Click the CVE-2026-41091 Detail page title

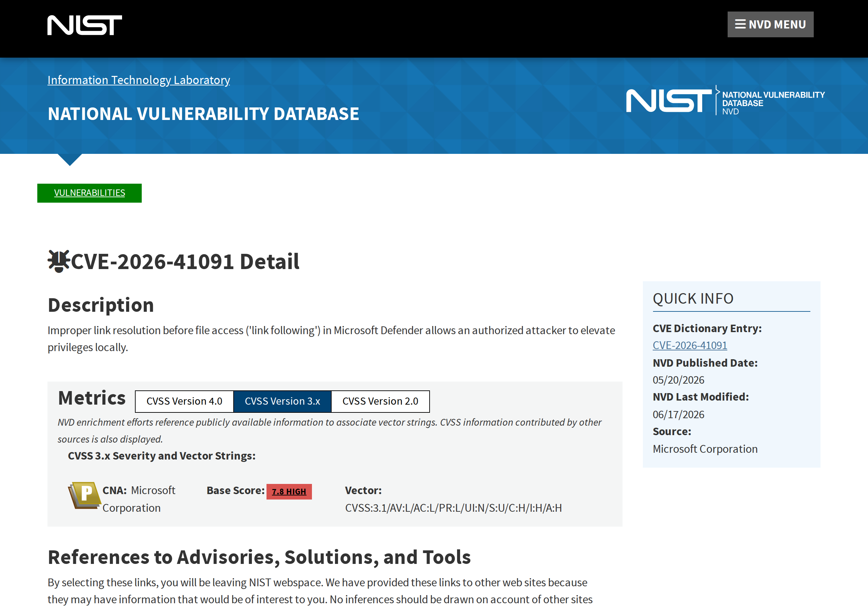click(185, 261)
